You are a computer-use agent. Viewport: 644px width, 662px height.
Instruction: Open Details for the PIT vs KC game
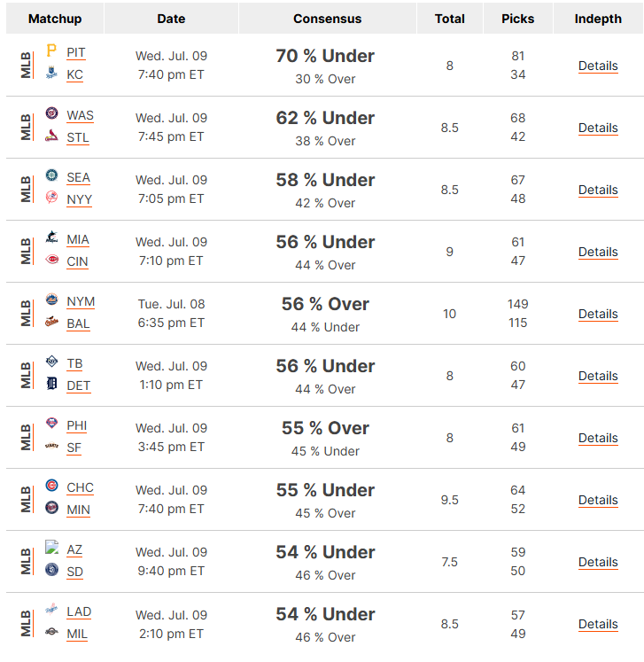point(598,66)
